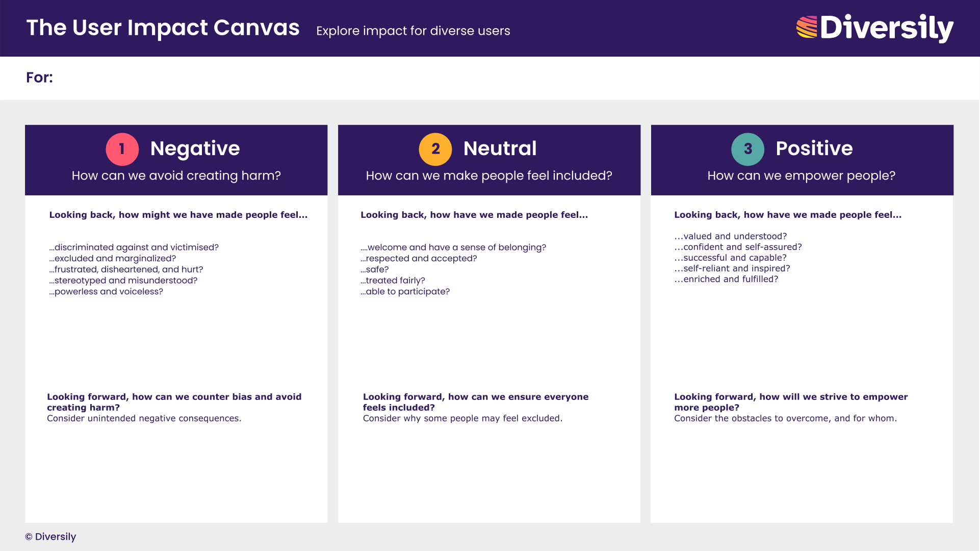Click the © Diversily footer text
The image size is (980, 551).
point(50,537)
